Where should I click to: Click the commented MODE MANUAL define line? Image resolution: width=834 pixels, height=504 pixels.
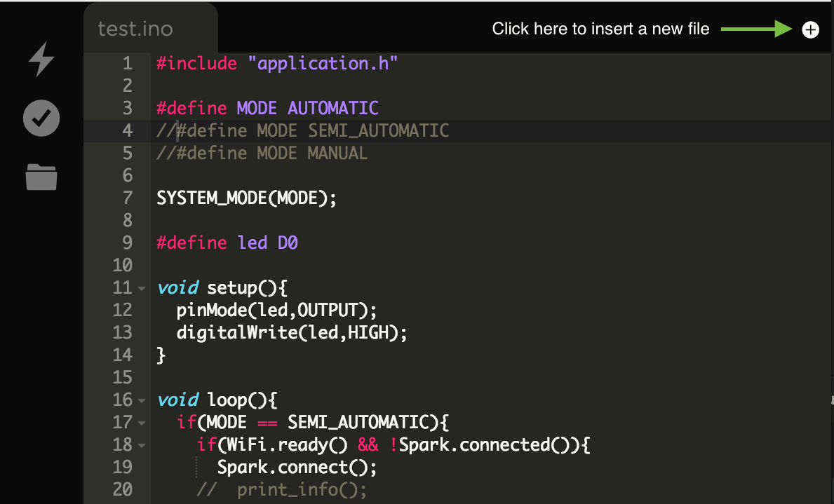pos(262,153)
